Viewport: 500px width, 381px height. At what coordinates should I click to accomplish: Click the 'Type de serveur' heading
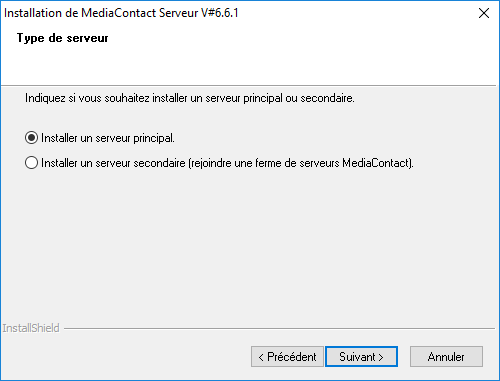(63, 38)
